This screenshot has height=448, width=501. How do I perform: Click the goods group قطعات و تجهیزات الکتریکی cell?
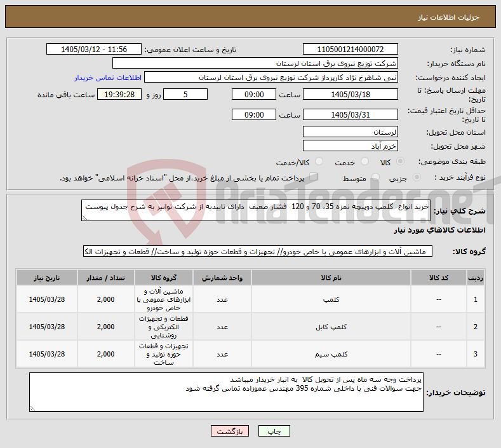pos(164,327)
